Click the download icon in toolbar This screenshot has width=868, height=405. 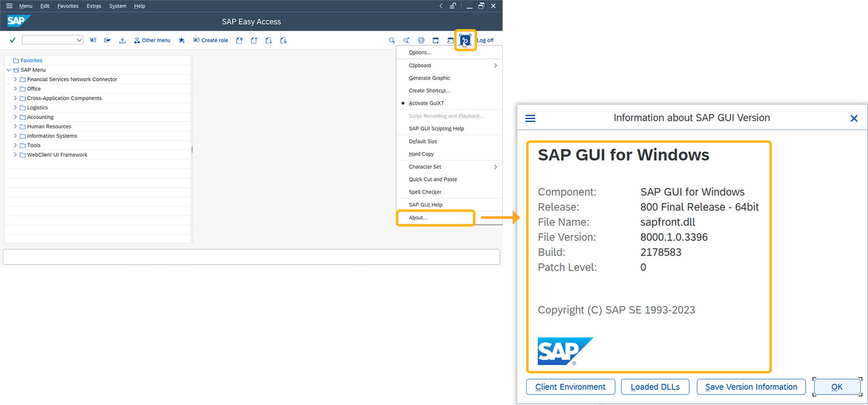(122, 41)
